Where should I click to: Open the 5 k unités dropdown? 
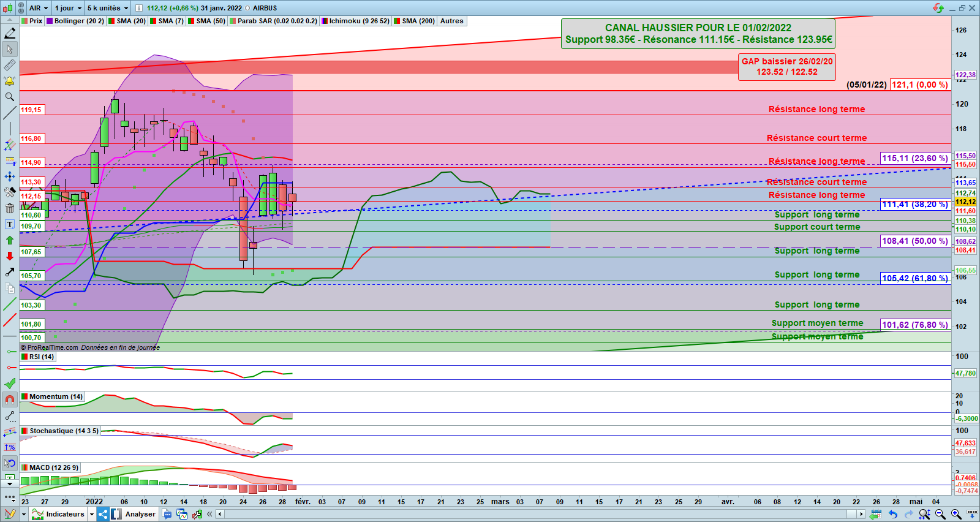108,8
